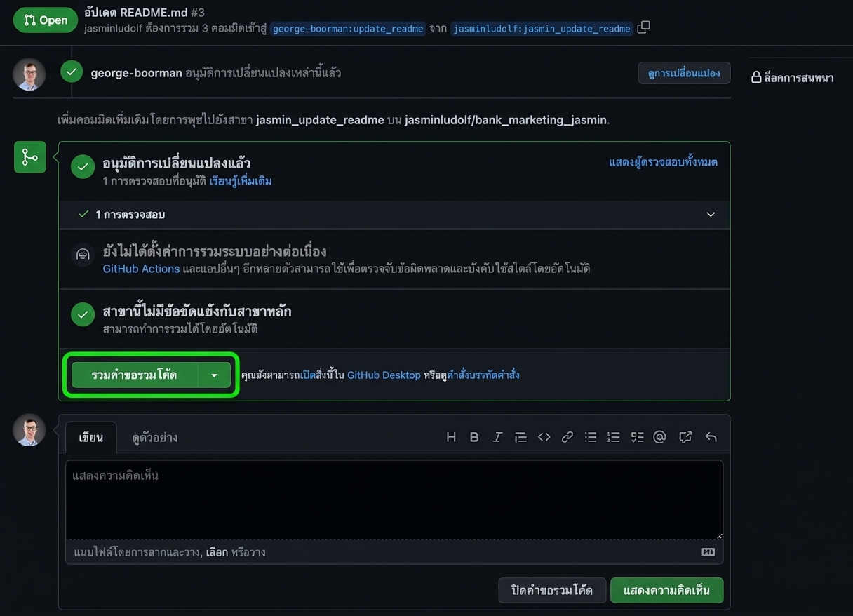853x616 pixels.
Task: Mention a user with the @ icon
Action: click(x=659, y=437)
